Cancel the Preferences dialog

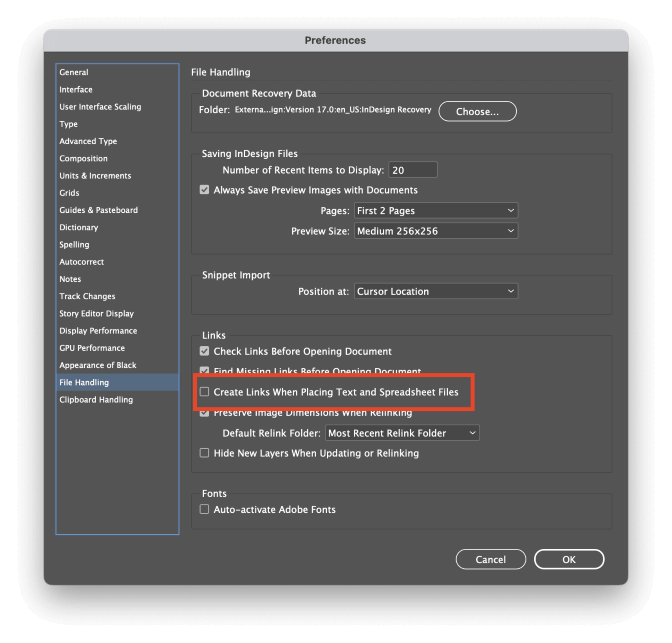490,560
